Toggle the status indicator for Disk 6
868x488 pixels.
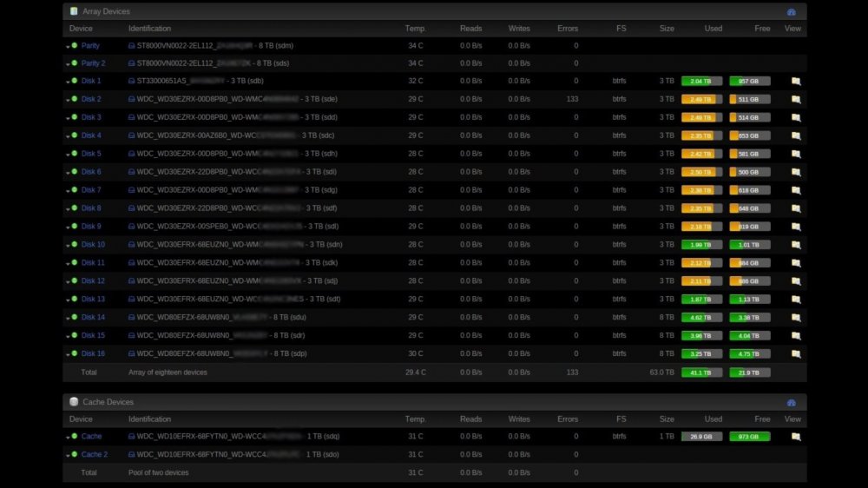point(75,172)
